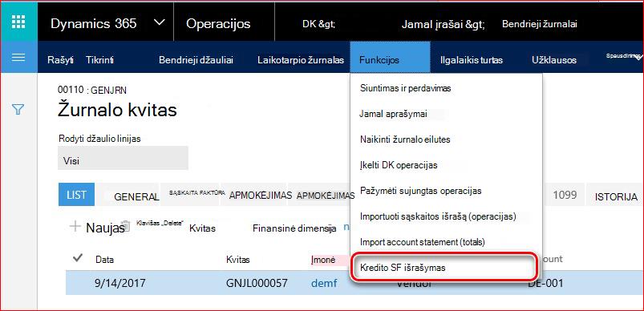The width and height of the screenshot is (644, 311).
Task: Click the plus icon beside Naujas
Action: (75, 227)
